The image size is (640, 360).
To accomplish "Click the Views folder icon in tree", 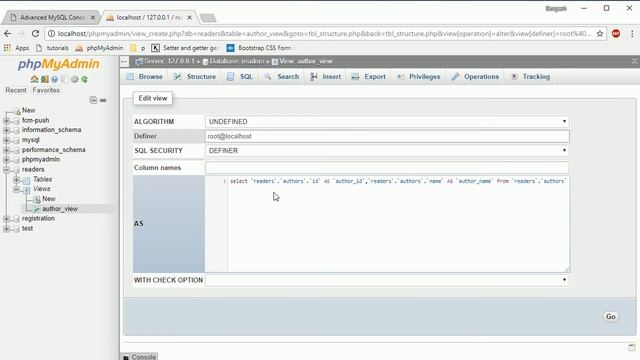I will pos(27,189).
